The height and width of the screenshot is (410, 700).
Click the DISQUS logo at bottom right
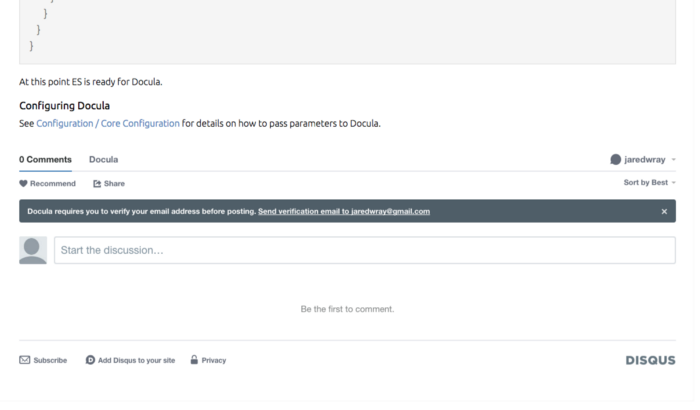pos(650,360)
